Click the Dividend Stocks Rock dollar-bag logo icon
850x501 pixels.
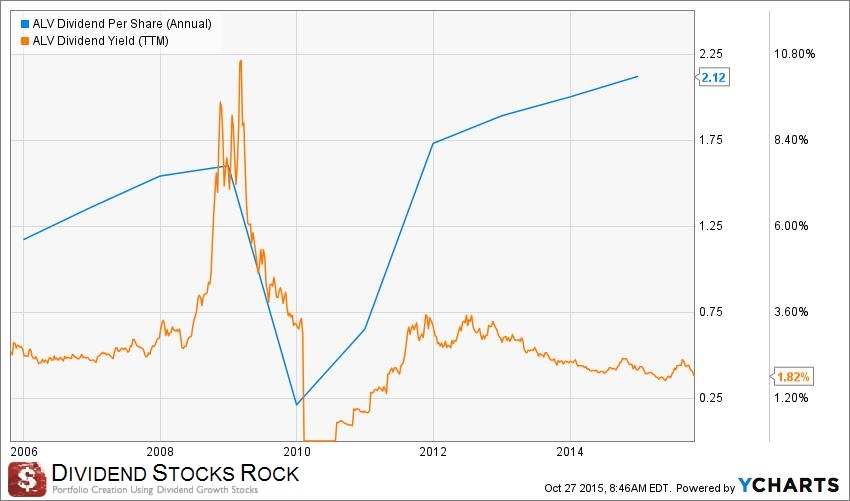[27, 477]
